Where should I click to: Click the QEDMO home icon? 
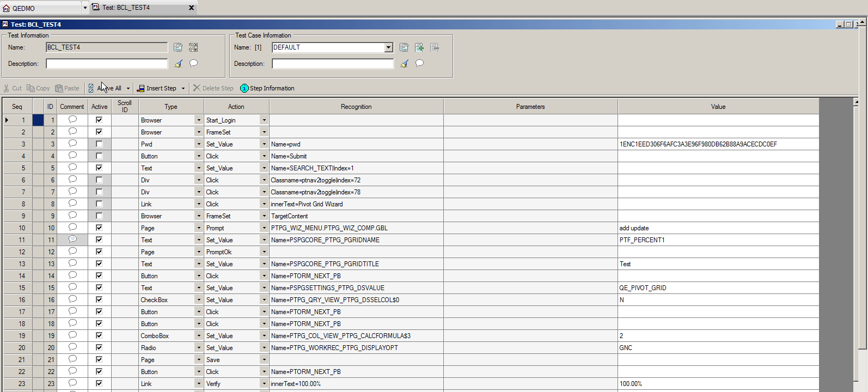coord(7,8)
